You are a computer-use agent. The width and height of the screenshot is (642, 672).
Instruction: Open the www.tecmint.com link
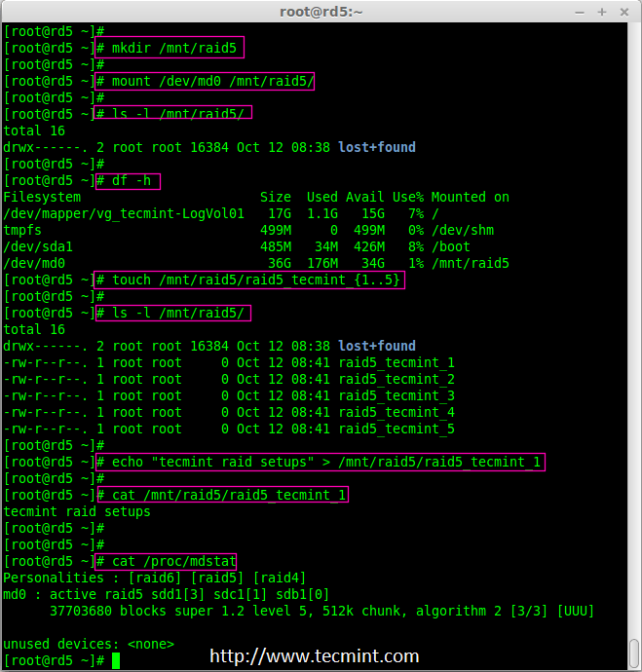[x=315, y=656]
